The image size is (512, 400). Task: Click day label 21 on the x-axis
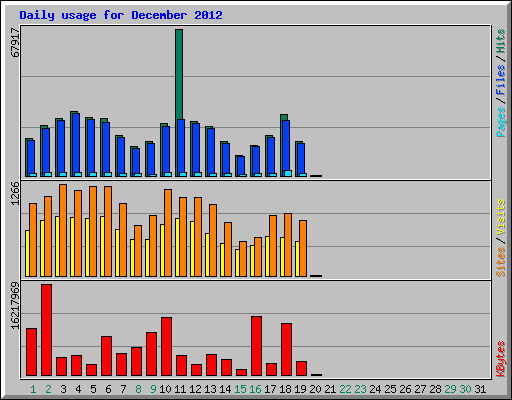point(330,389)
